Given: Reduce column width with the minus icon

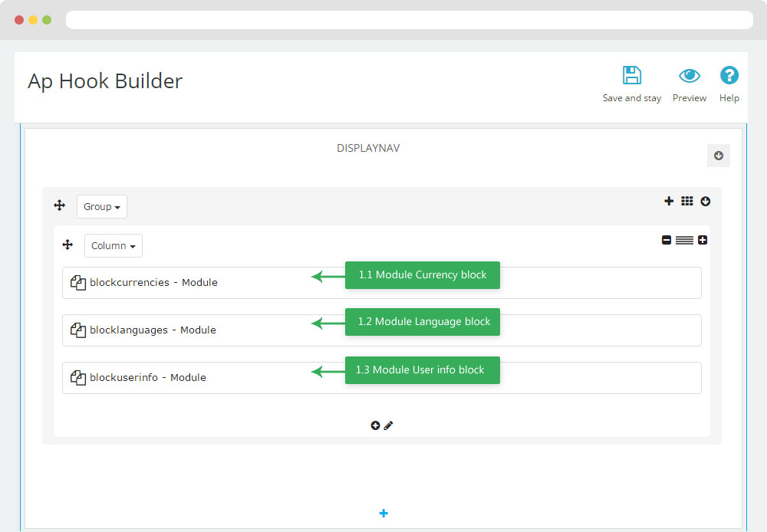Looking at the screenshot, I should [x=667, y=240].
